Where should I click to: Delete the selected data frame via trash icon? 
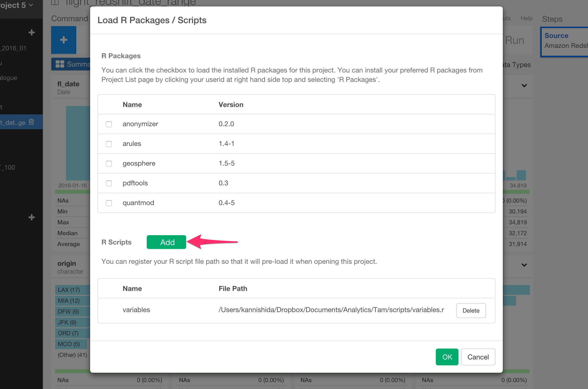click(31, 122)
